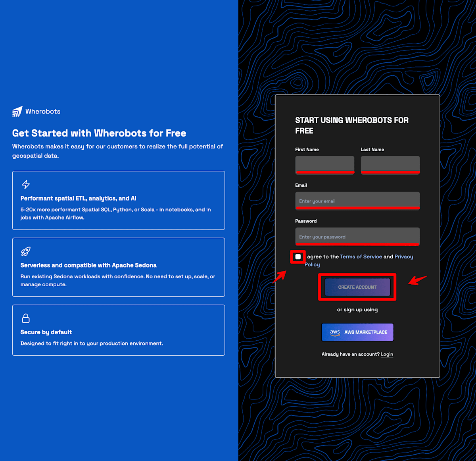The height and width of the screenshot is (461, 476).
Task: Click the Create Account button
Action: [357, 287]
